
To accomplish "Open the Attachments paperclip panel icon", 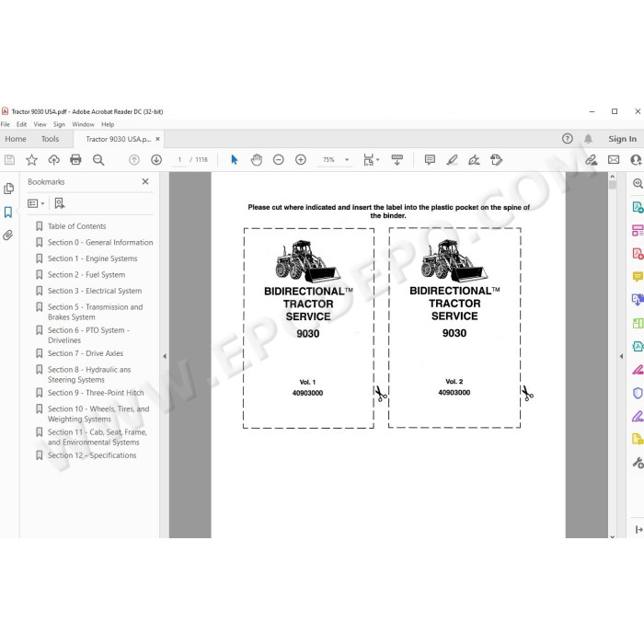I will coord(7,236).
